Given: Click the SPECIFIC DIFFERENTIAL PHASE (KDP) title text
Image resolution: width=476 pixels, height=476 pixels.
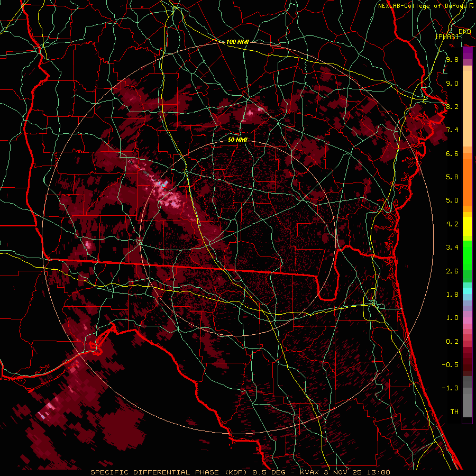Looking at the screenshot, I should click(169, 472).
